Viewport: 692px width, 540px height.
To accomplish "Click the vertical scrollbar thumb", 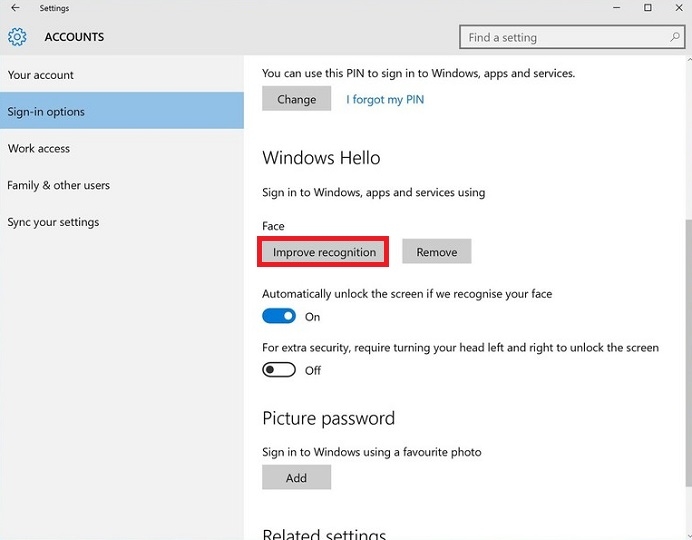I will click(688, 353).
